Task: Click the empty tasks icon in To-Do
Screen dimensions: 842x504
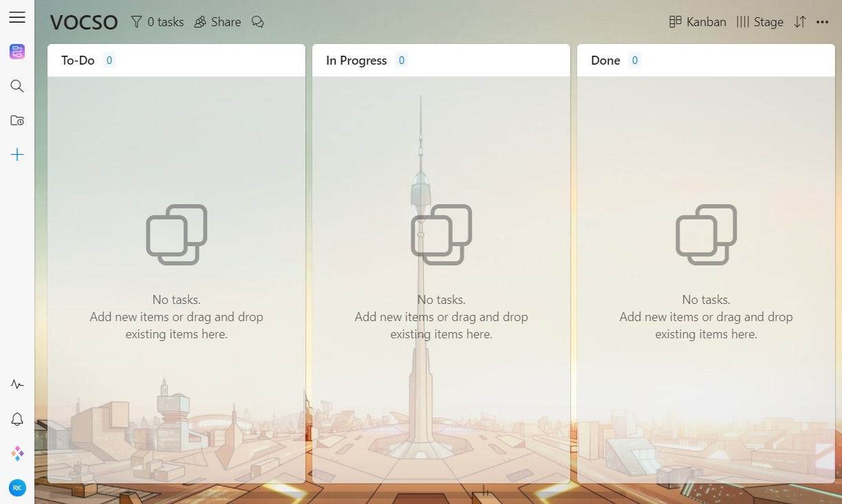Action: click(176, 234)
